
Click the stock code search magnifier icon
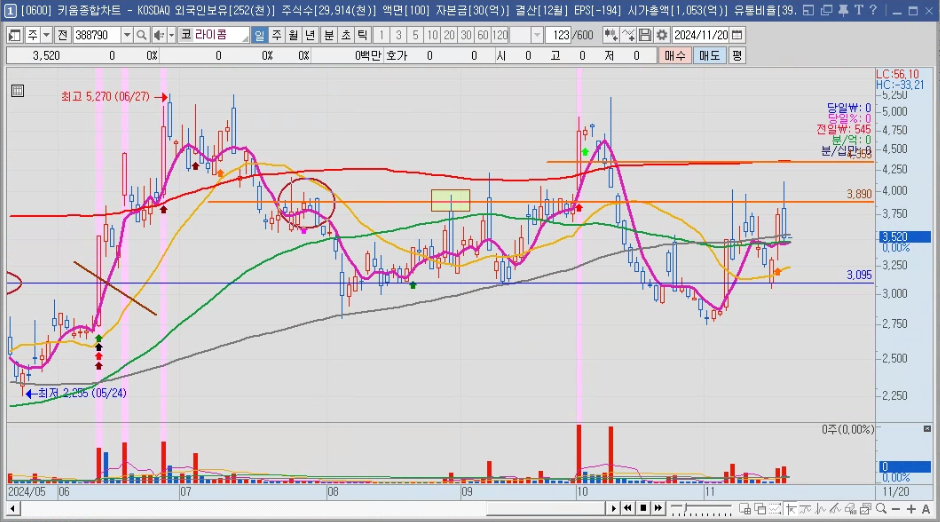141,35
